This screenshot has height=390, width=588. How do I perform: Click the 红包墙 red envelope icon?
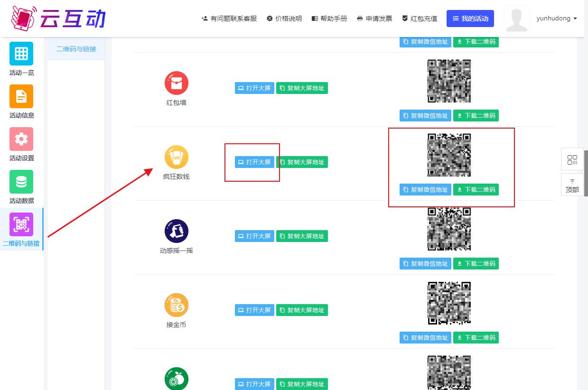point(177,84)
